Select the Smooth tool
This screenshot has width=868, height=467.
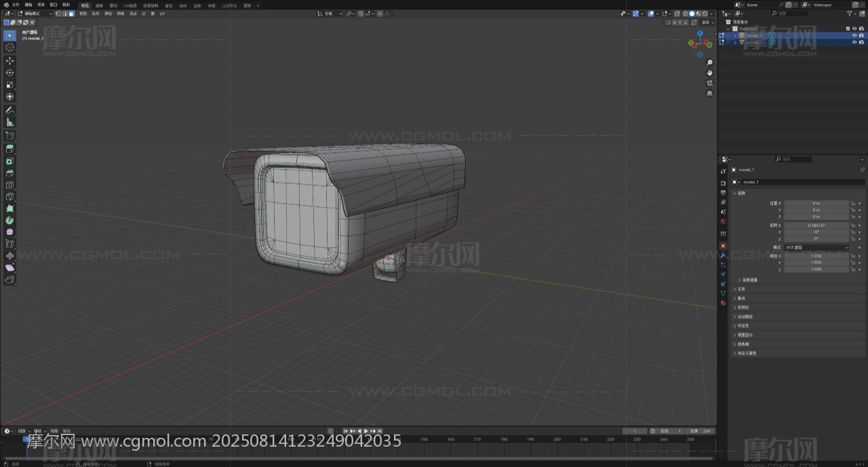point(9,232)
